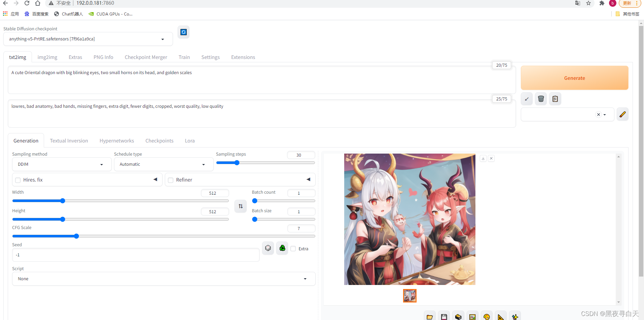Viewport: 644px width, 320px height.
Task: Adjust CFG Scale slider
Action: [x=164, y=236]
